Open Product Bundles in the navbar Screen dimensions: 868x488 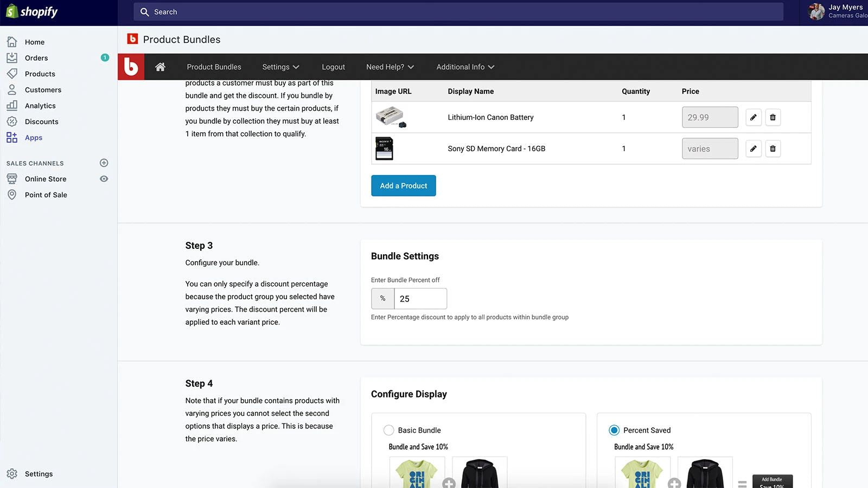[214, 67]
